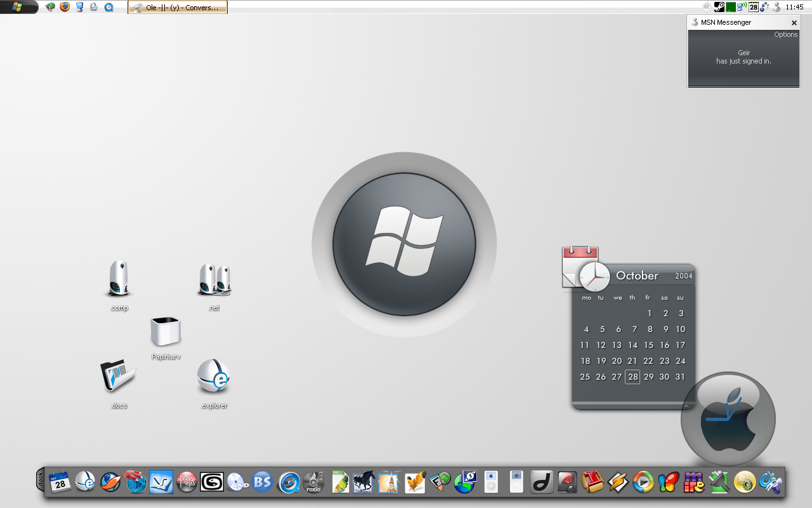Screen dimensions: 812x508
Task: Launch mIRC from the dock
Action: 694,483
